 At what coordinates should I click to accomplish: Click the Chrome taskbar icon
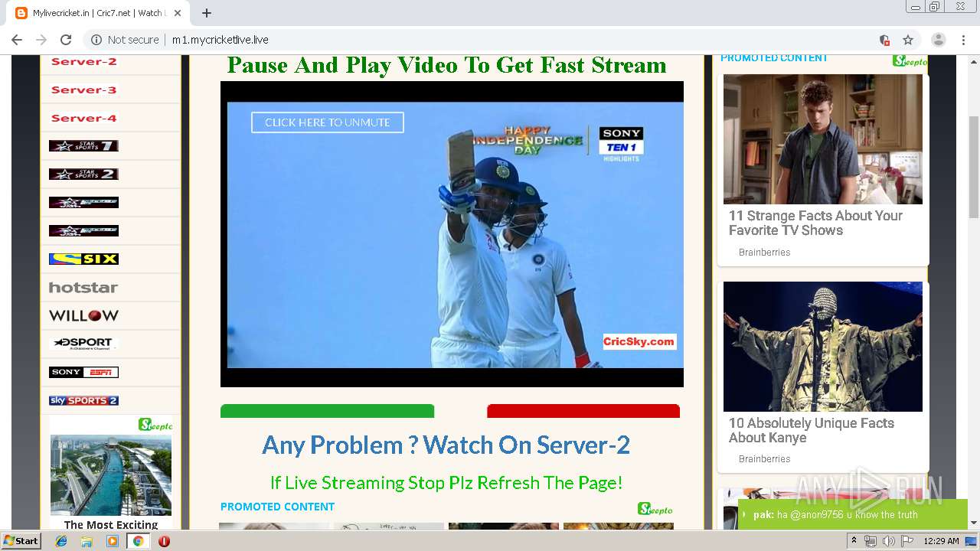click(138, 541)
